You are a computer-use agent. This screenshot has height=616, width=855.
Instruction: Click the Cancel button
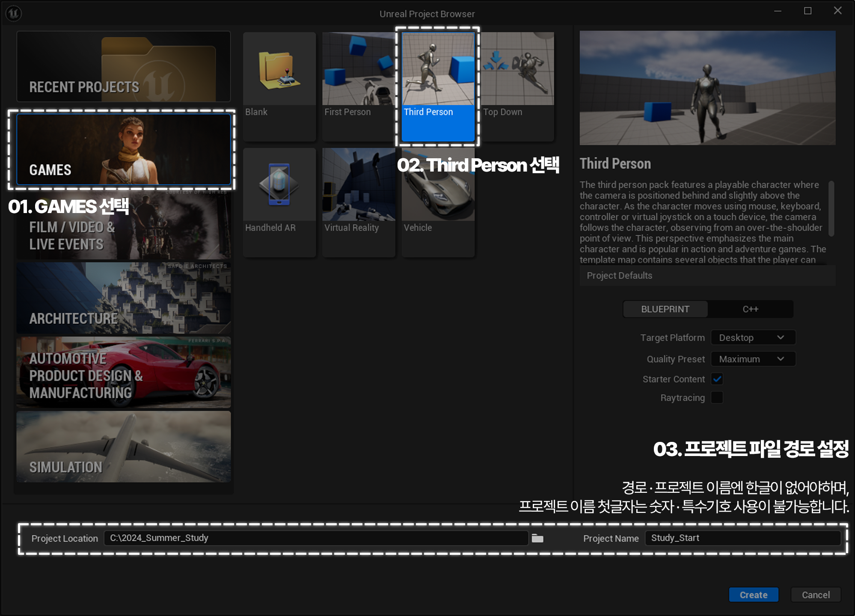(816, 595)
